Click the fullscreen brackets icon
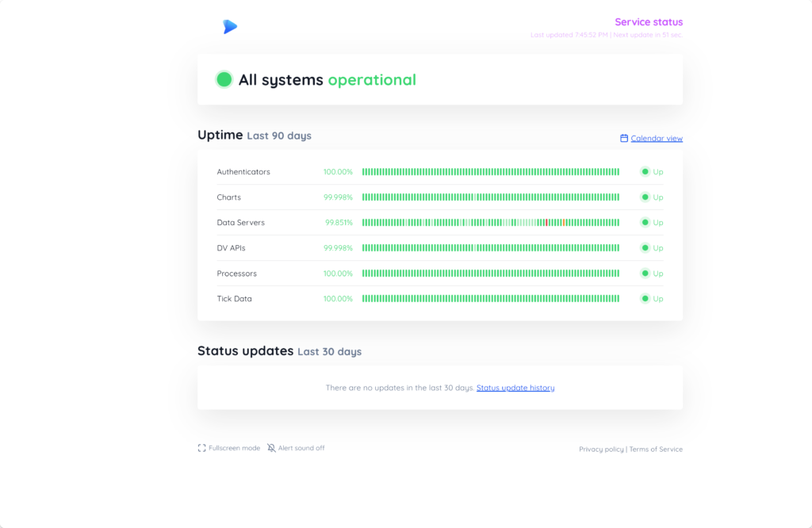 coord(202,448)
